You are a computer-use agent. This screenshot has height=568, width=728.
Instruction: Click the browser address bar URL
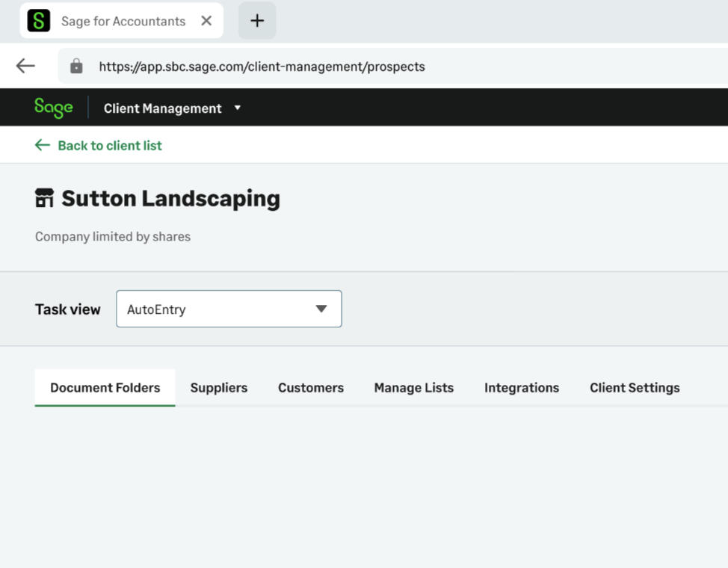pyautogui.click(x=262, y=67)
